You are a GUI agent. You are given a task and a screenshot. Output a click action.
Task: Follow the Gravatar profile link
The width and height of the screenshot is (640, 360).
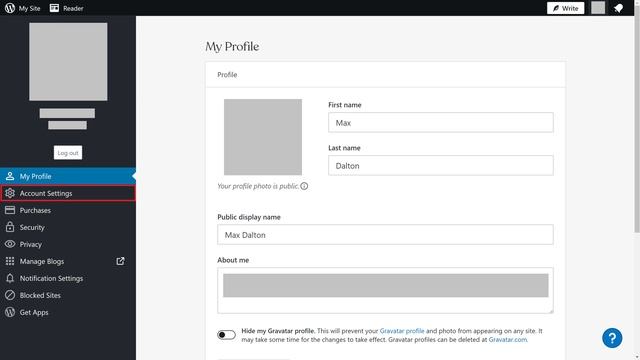402,331
